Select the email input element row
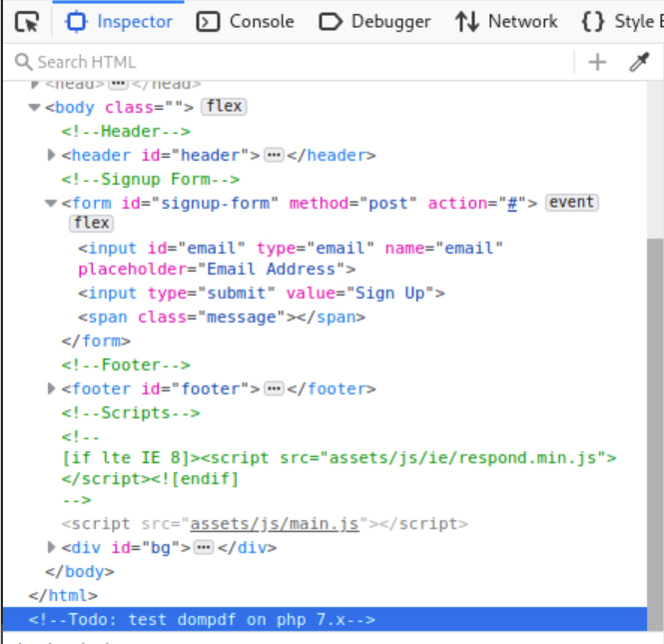 click(x=291, y=259)
